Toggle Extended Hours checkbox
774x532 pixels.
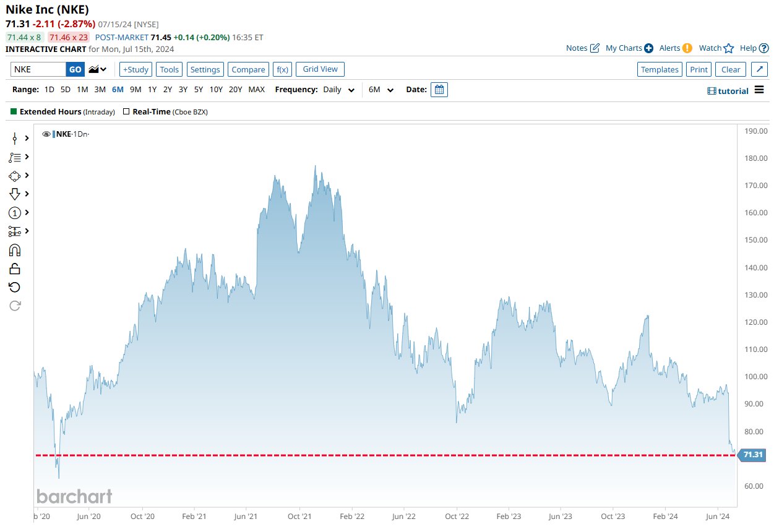(x=14, y=112)
